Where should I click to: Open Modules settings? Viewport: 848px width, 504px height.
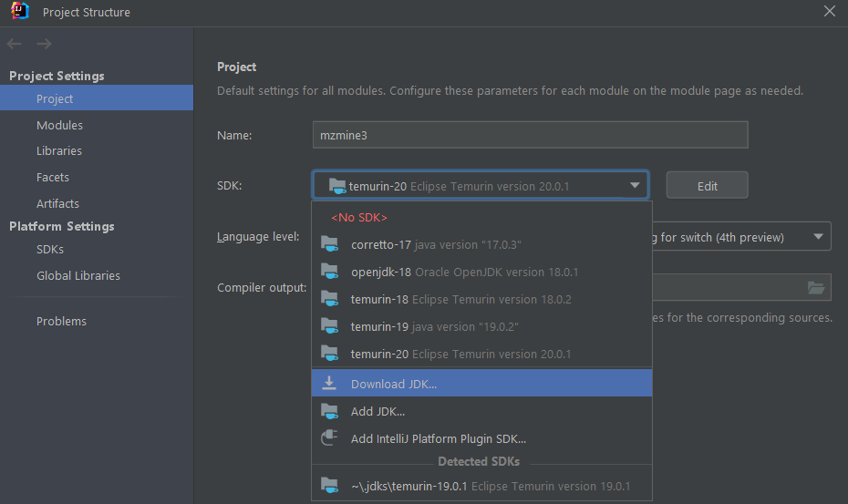click(97, 125)
